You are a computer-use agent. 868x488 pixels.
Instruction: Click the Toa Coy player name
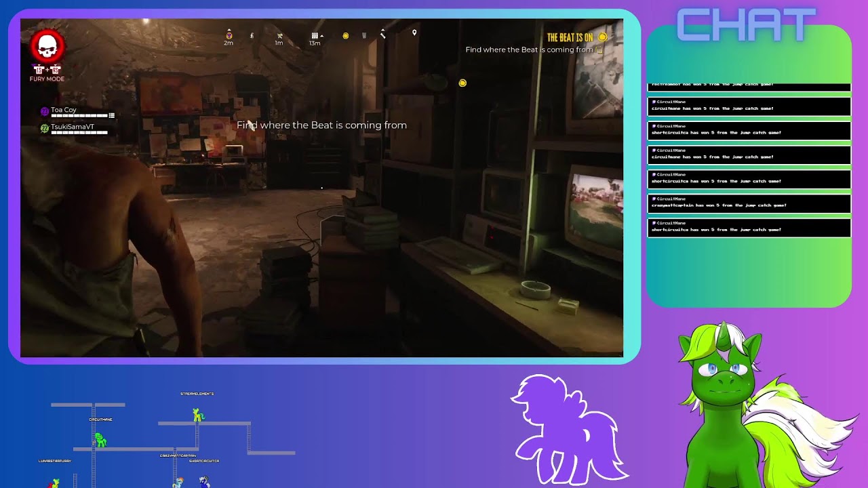[x=64, y=110]
